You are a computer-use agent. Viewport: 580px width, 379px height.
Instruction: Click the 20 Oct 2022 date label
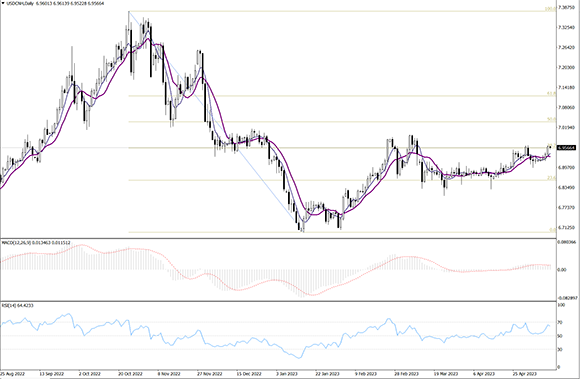point(130,374)
